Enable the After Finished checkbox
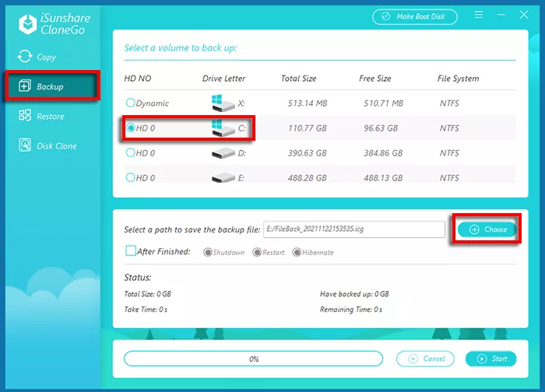The height and width of the screenshot is (392, 545). coord(131,250)
